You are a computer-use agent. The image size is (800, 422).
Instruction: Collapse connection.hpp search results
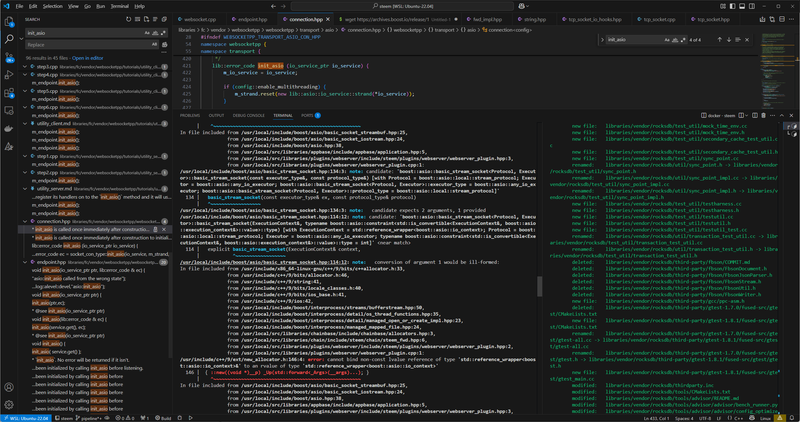[x=25, y=221]
